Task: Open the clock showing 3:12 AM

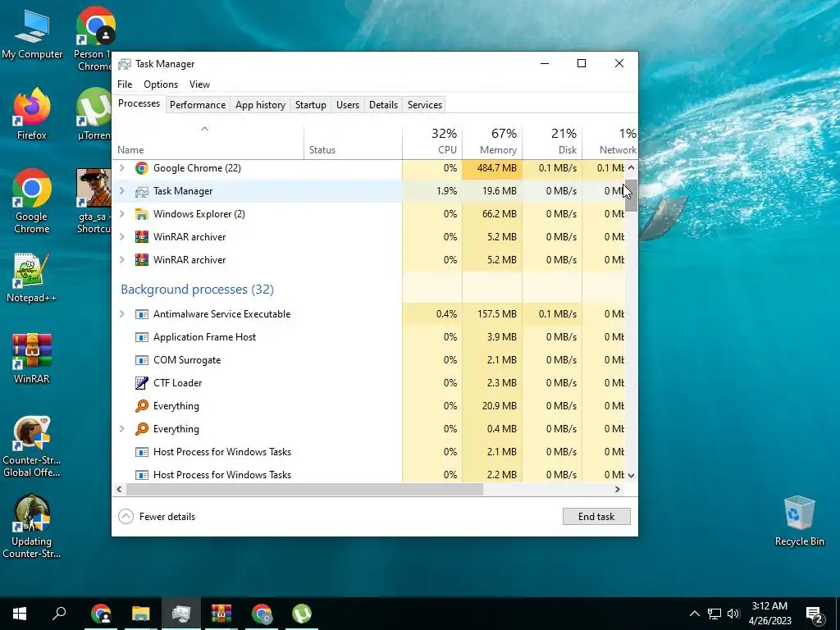Action: pos(769,614)
